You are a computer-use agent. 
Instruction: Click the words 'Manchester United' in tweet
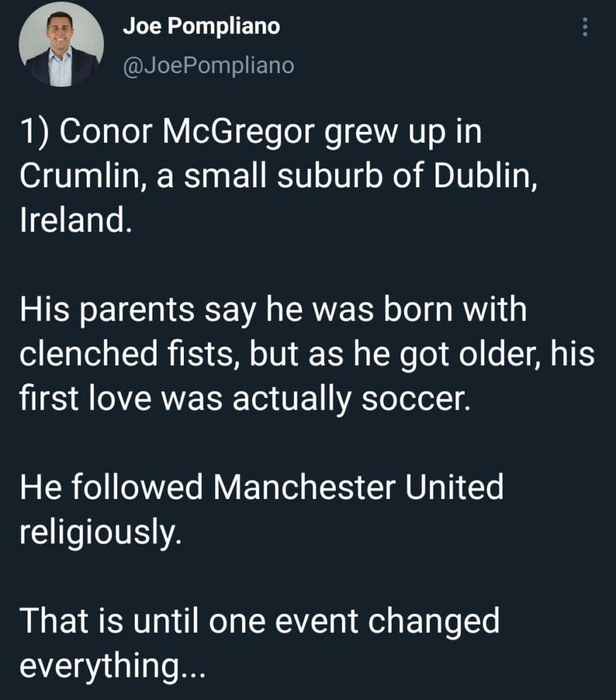coord(358,487)
